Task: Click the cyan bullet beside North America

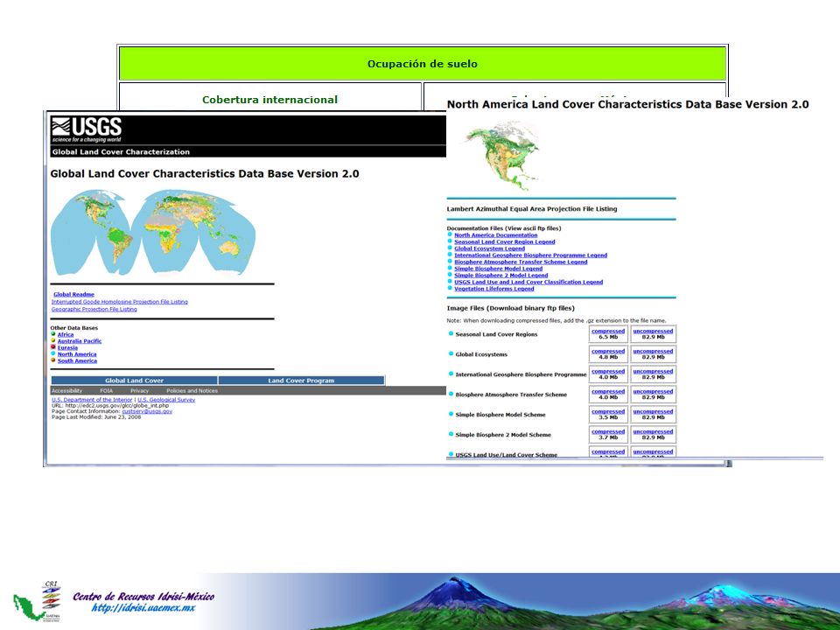Action: coord(53,353)
